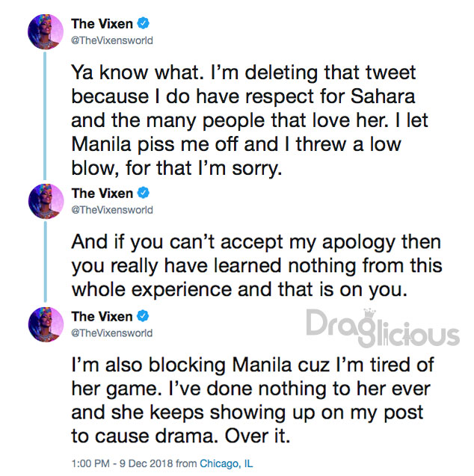
Task: Click @TheVixensworld handle in the third tweet
Action: pyautogui.click(x=111, y=333)
